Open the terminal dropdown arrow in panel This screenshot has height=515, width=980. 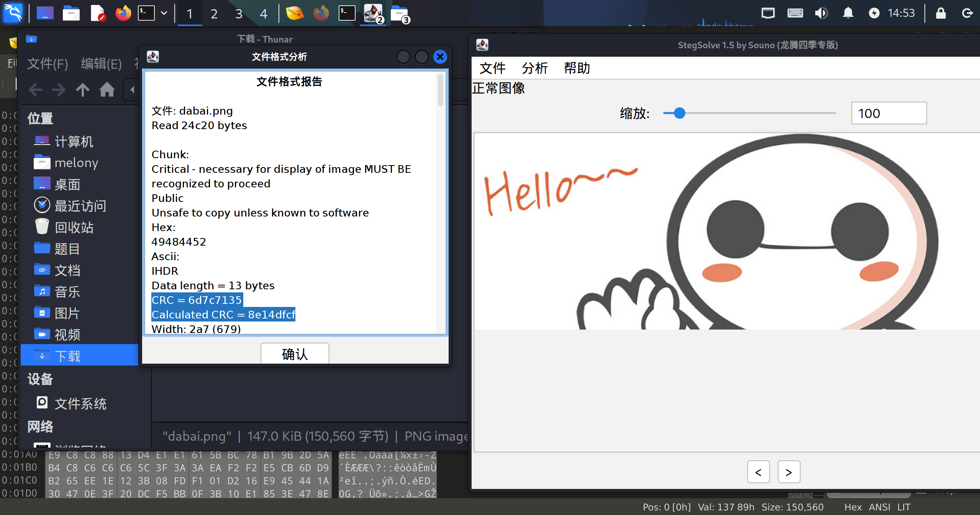pyautogui.click(x=164, y=13)
